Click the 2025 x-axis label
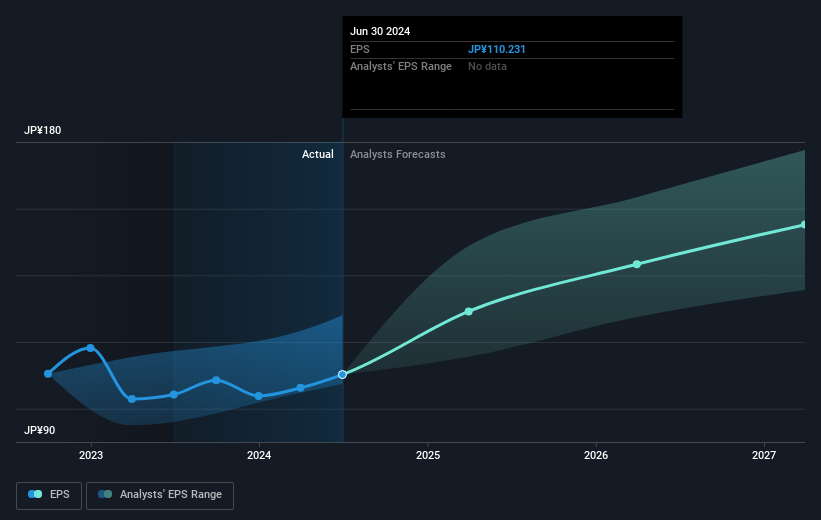The image size is (821, 520). click(428, 456)
